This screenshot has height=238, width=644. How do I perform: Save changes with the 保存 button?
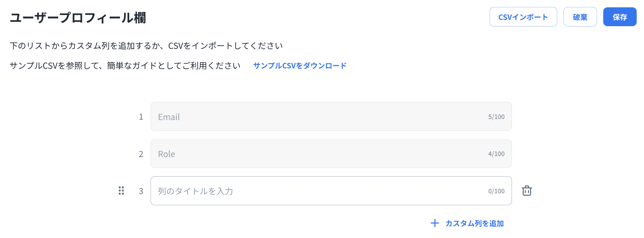click(620, 17)
